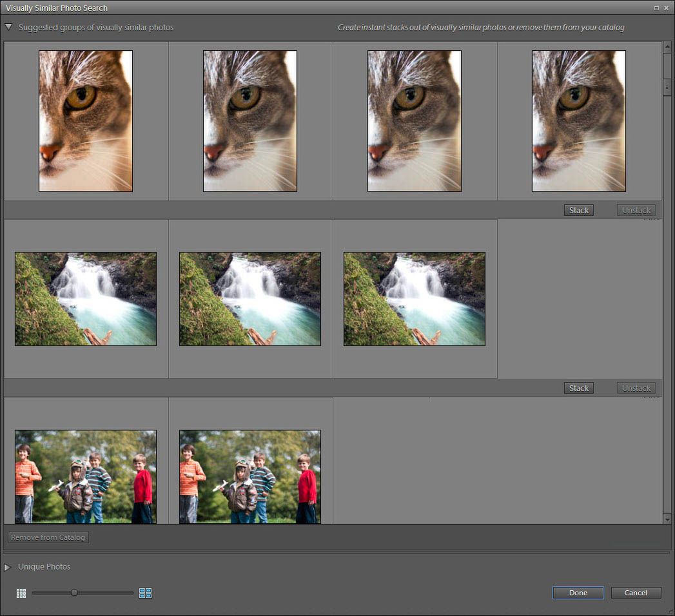675x616 pixels.
Task: Select the third waterfall photo thumbnail
Action: pos(415,299)
